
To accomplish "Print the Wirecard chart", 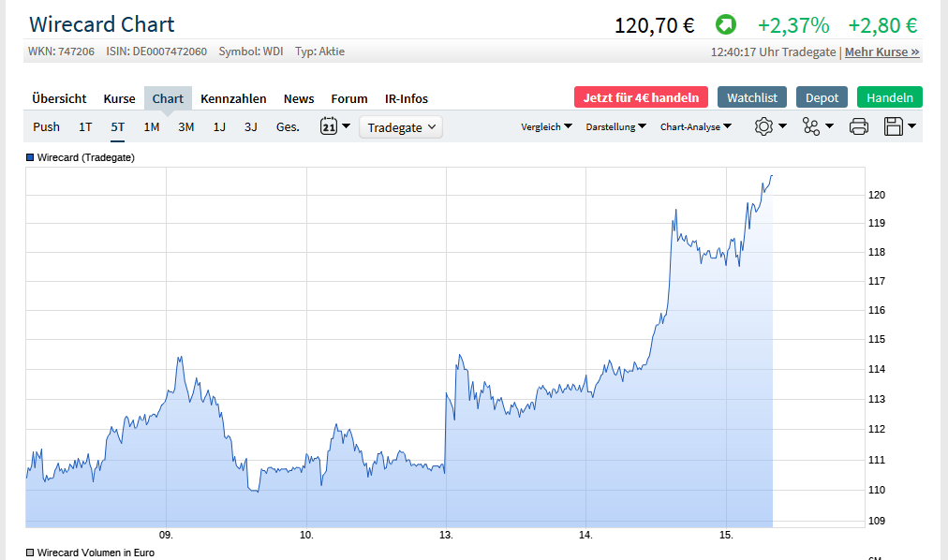I will click(858, 125).
